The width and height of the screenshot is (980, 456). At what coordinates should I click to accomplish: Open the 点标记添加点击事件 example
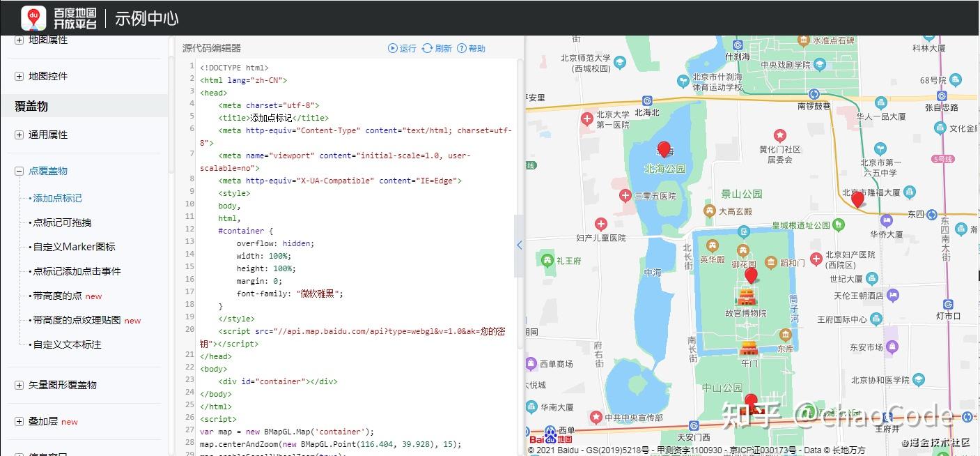click(x=77, y=271)
